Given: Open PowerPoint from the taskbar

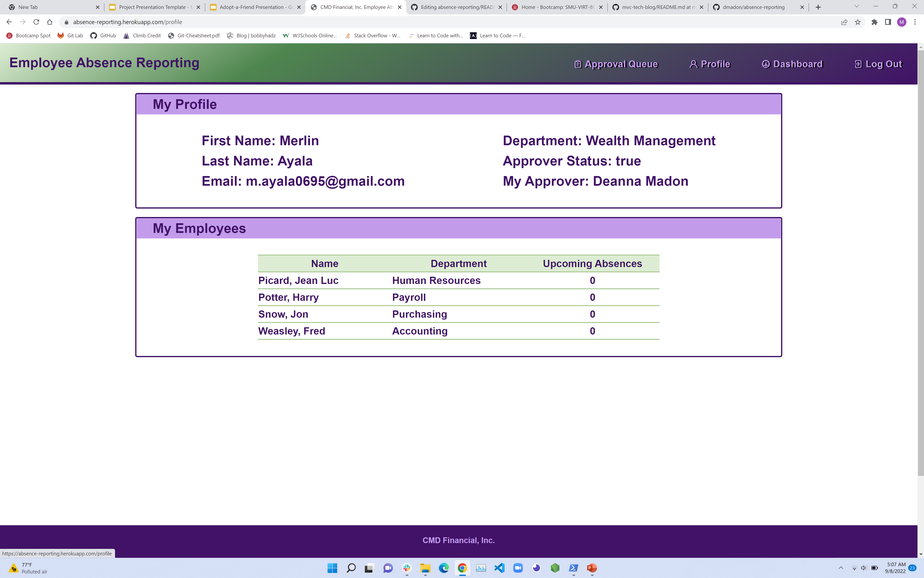Looking at the screenshot, I should coord(592,568).
